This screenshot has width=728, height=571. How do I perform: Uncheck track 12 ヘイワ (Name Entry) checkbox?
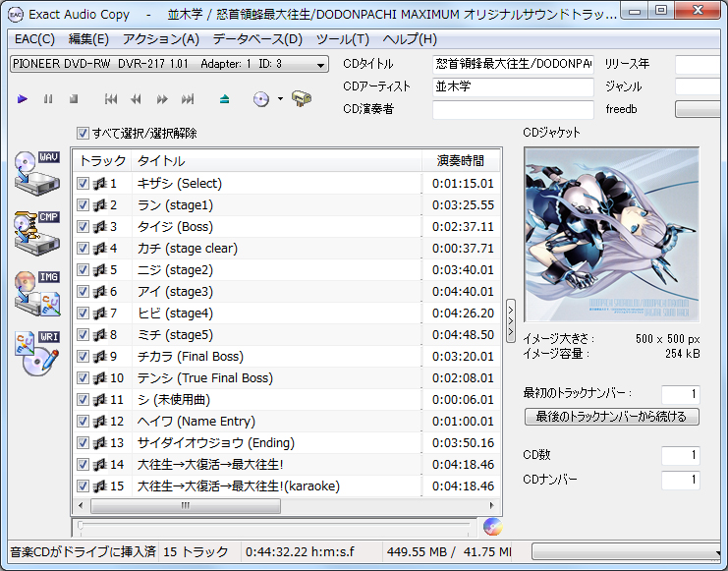coord(83,421)
